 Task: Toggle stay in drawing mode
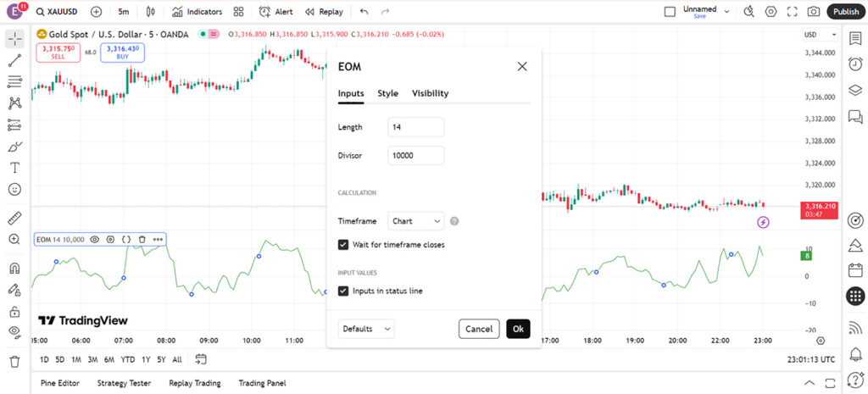pos(15,290)
